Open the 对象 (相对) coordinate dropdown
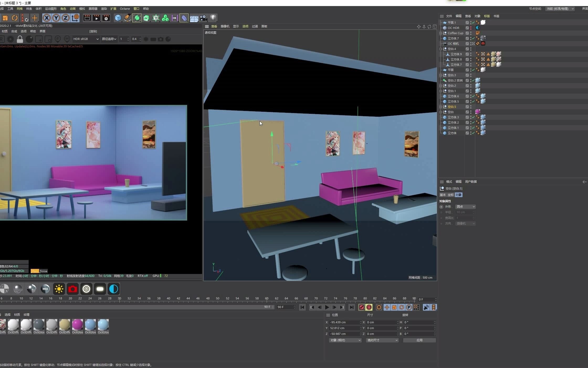588x368 pixels. click(345, 340)
